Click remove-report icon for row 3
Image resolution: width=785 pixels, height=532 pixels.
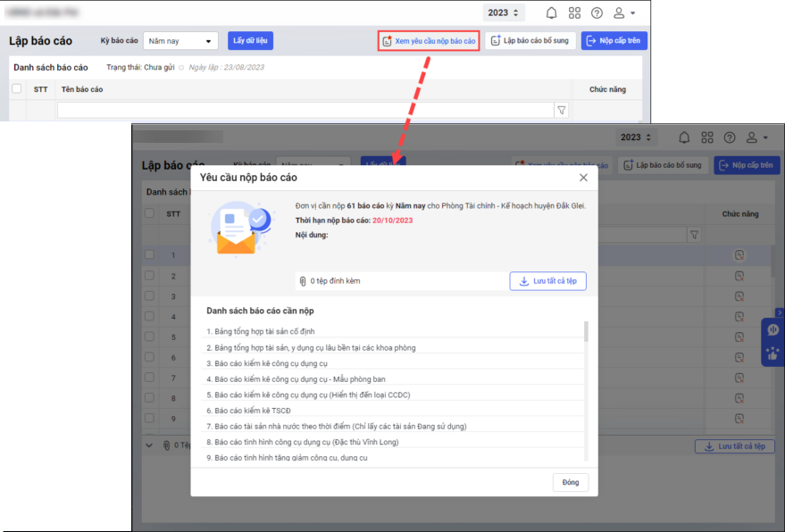click(x=739, y=296)
